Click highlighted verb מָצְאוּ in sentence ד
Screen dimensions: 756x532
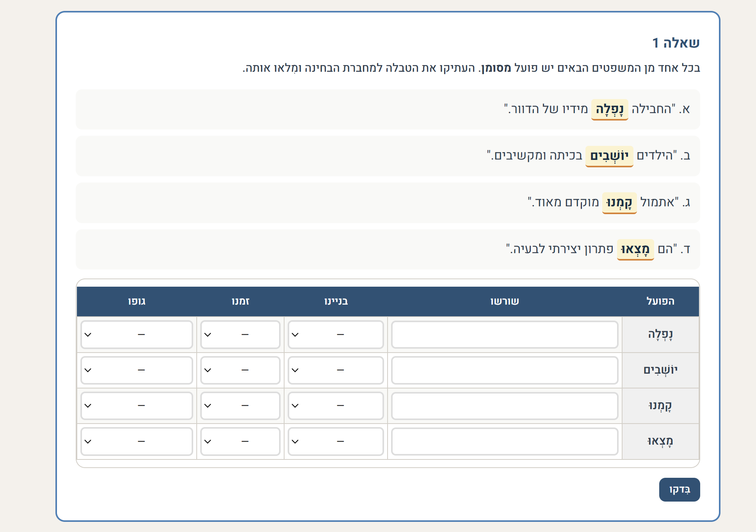point(635,250)
